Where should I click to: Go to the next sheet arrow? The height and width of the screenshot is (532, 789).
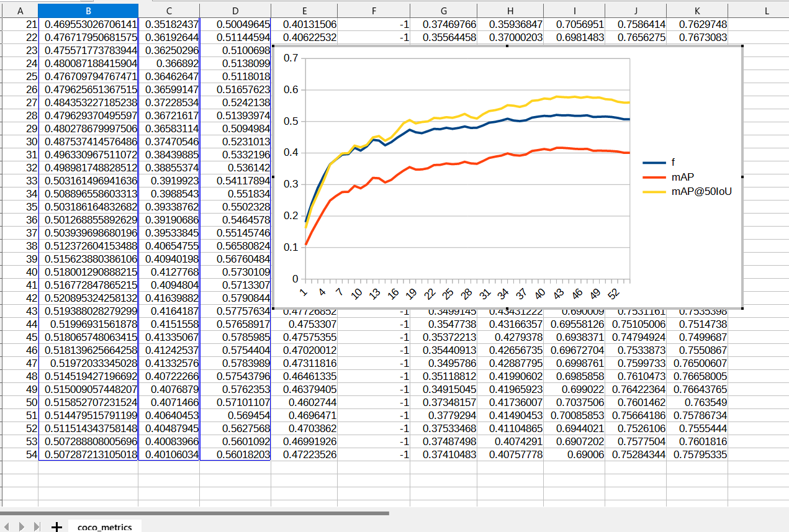tap(22, 526)
